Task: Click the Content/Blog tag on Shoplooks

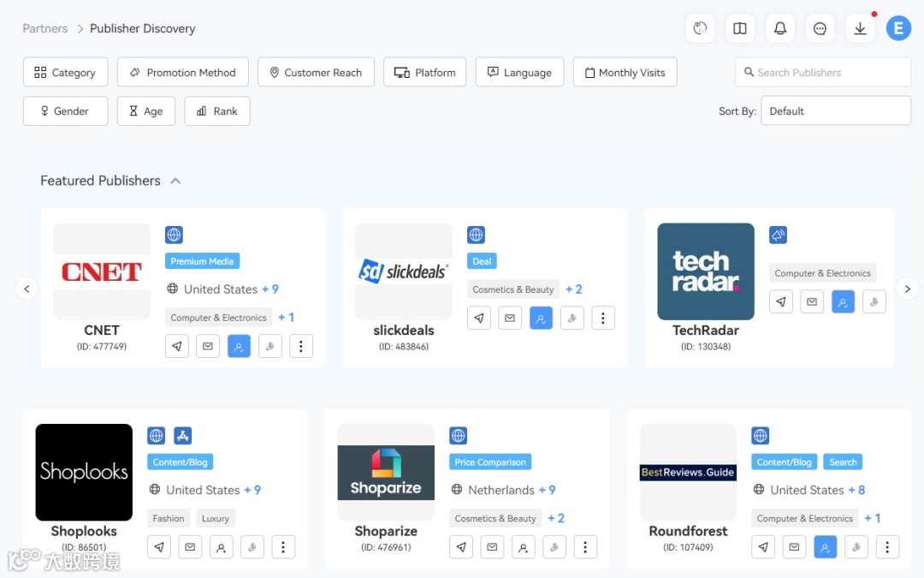Action: pyautogui.click(x=181, y=462)
